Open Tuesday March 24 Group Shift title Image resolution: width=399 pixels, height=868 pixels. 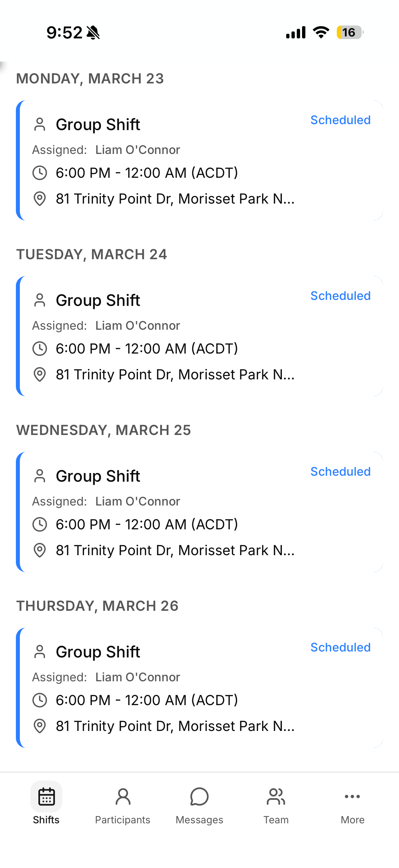pyautogui.click(x=98, y=300)
